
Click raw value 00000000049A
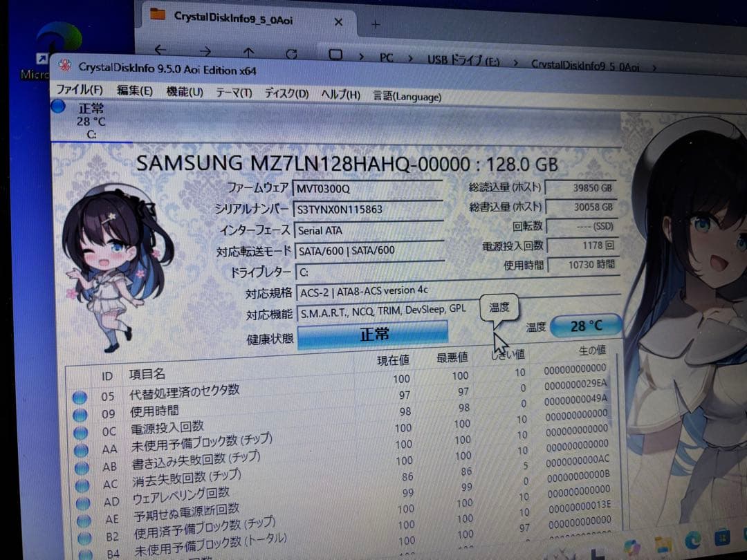(x=576, y=400)
